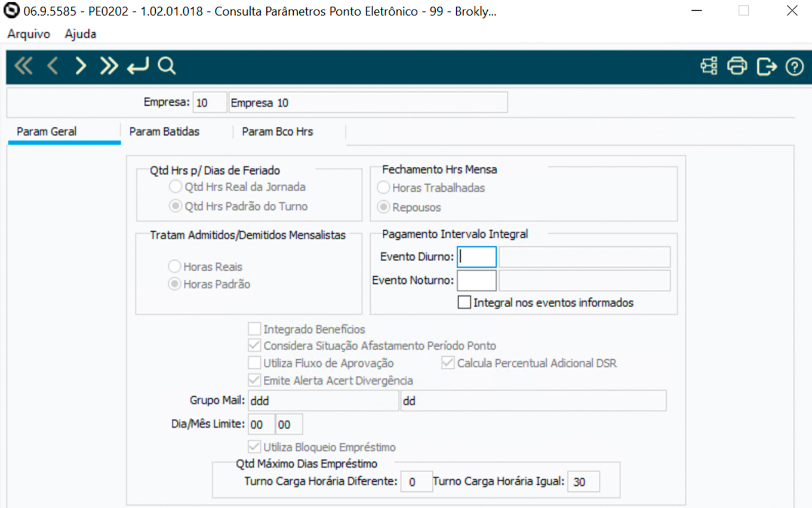Image resolution: width=812 pixels, height=508 pixels.
Task: Open the Param Bco Hrs tab
Action: [x=277, y=132]
